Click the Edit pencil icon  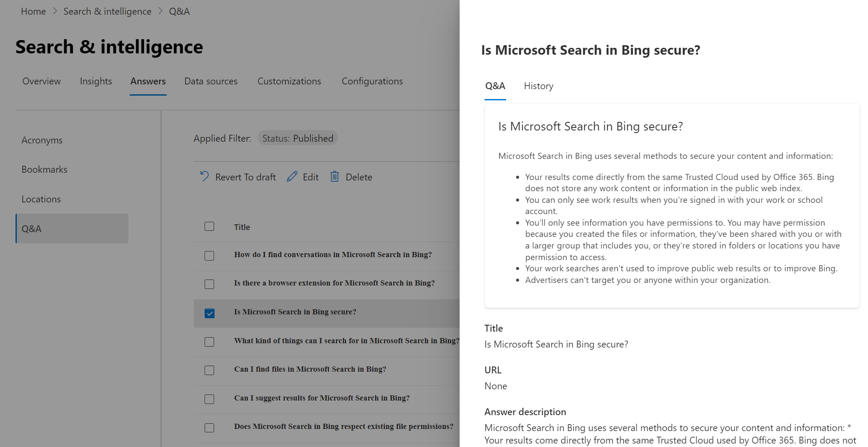(292, 176)
